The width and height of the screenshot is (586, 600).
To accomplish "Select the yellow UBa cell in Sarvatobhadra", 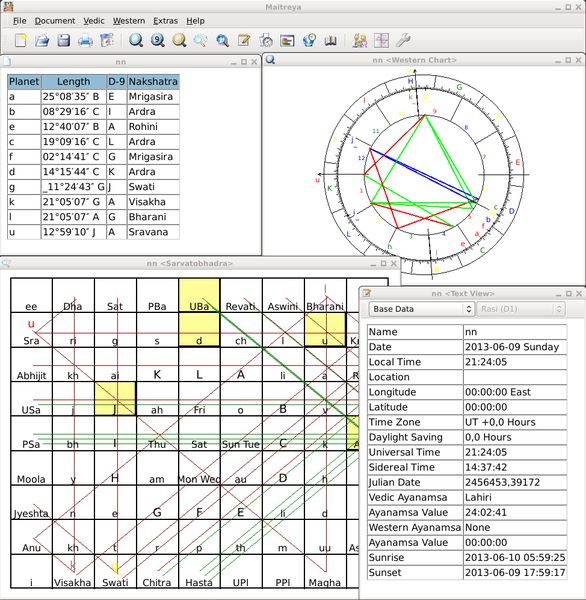I will pos(199,295).
